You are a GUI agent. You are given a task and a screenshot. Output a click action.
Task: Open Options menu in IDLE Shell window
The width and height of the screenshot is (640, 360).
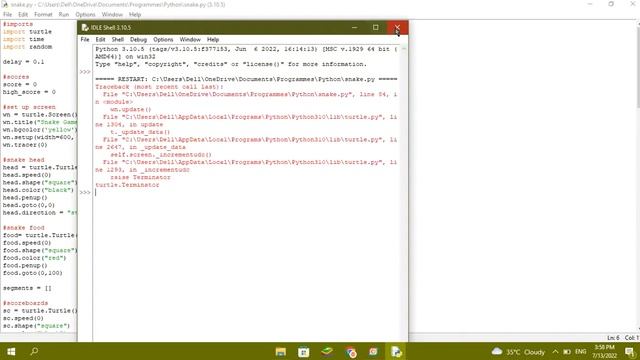[x=163, y=40]
